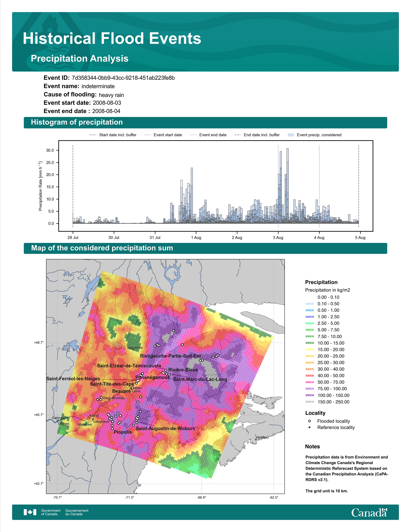This screenshot has height=532, width=411.
Task: Click the 0.10 - 0.50 pale blue swatch
Action: click(x=309, y=304)
